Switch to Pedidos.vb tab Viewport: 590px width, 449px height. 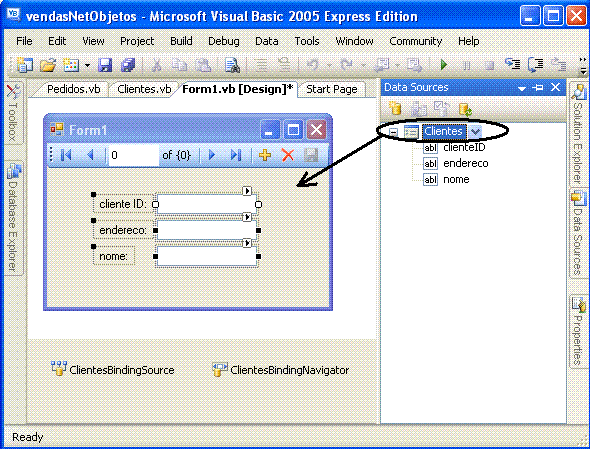(73, 89)
